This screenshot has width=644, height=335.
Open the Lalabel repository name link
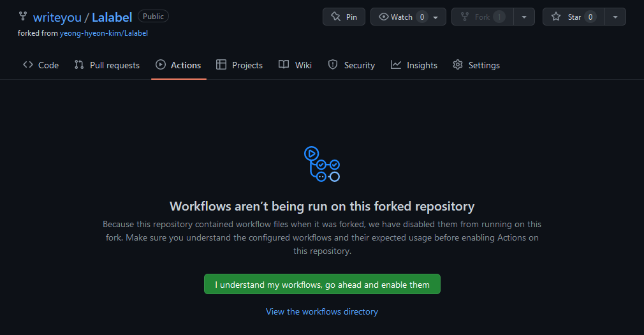coord(112,17)
